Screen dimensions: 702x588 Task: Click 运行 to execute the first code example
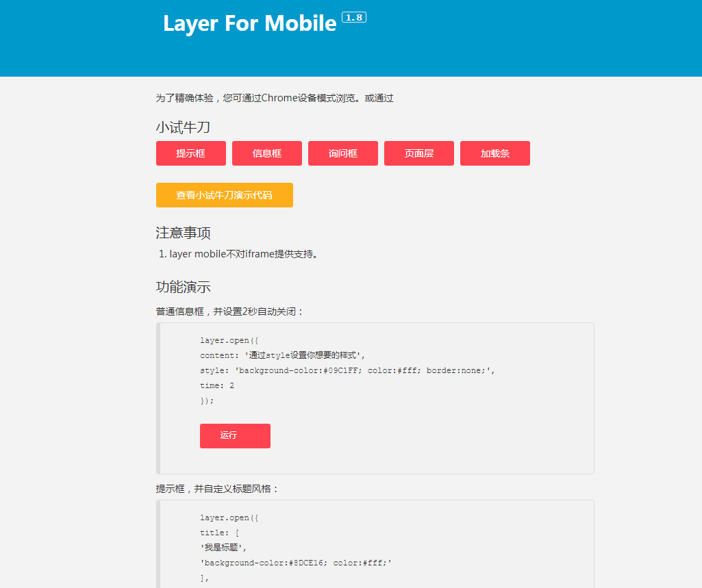point(235,436)
